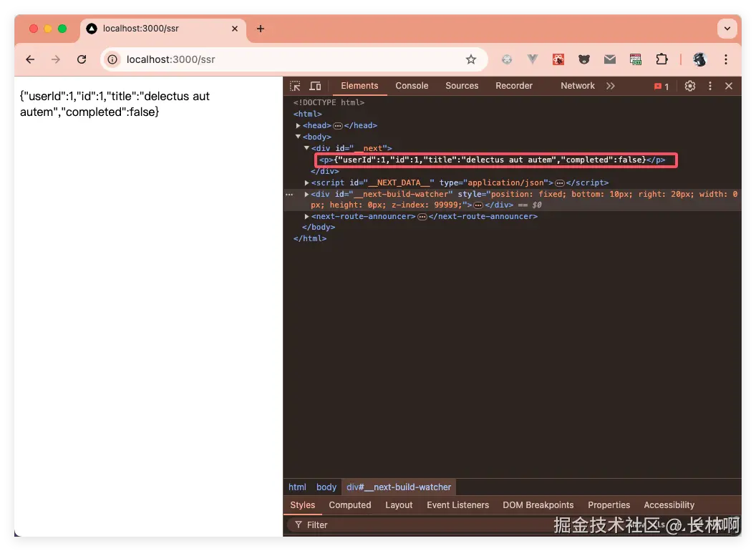Collapse the div id __next node

coord(306,148)
